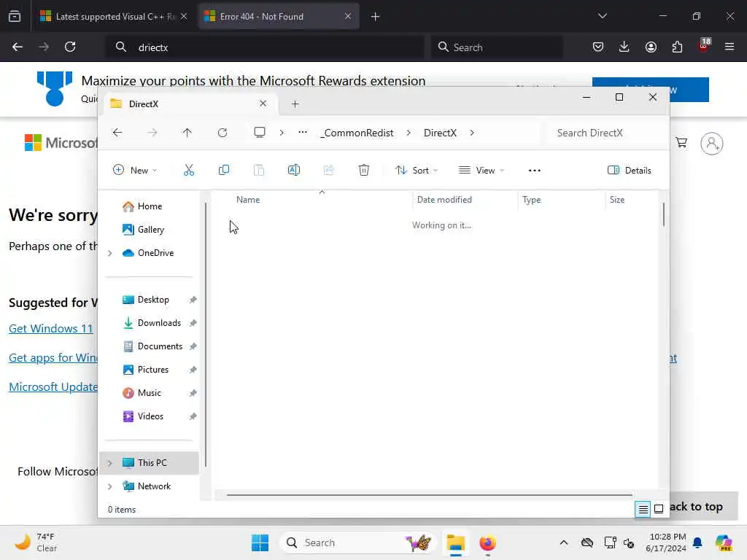Switch to details list view icon in status bar
Viewport: 747px width, 560px height.
[643, 509]
